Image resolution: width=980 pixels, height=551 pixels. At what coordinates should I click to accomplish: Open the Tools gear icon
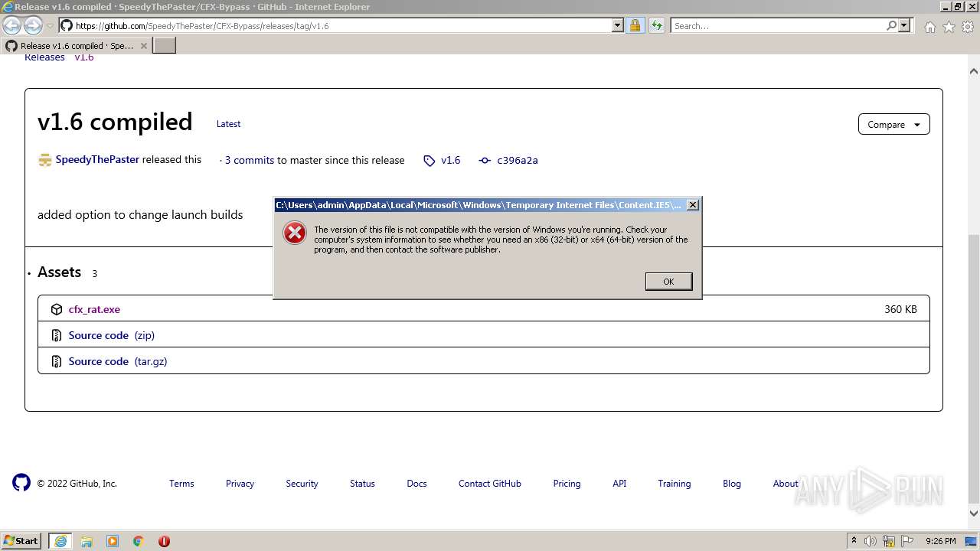[x=967, y=27]
